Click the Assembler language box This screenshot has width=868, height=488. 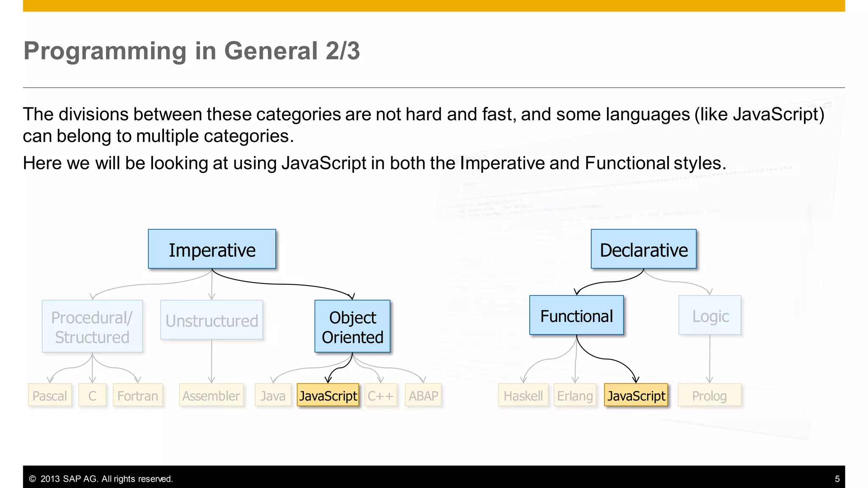tap(211, 395)
